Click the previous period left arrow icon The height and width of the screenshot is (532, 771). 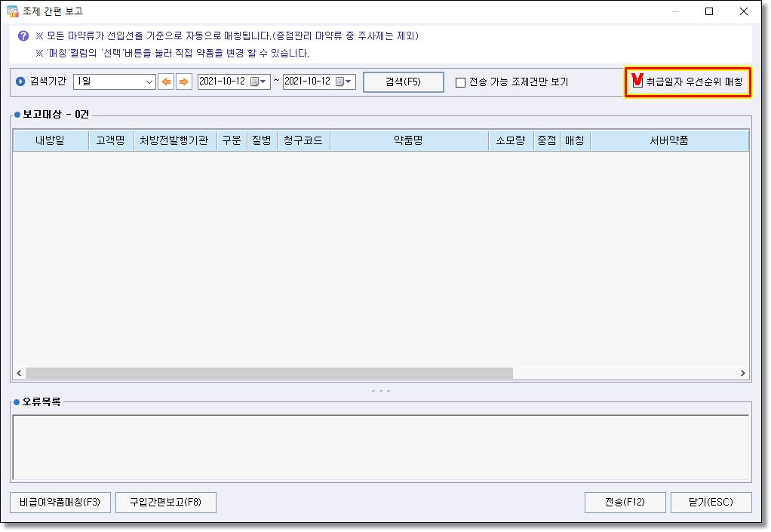(165, 81)
